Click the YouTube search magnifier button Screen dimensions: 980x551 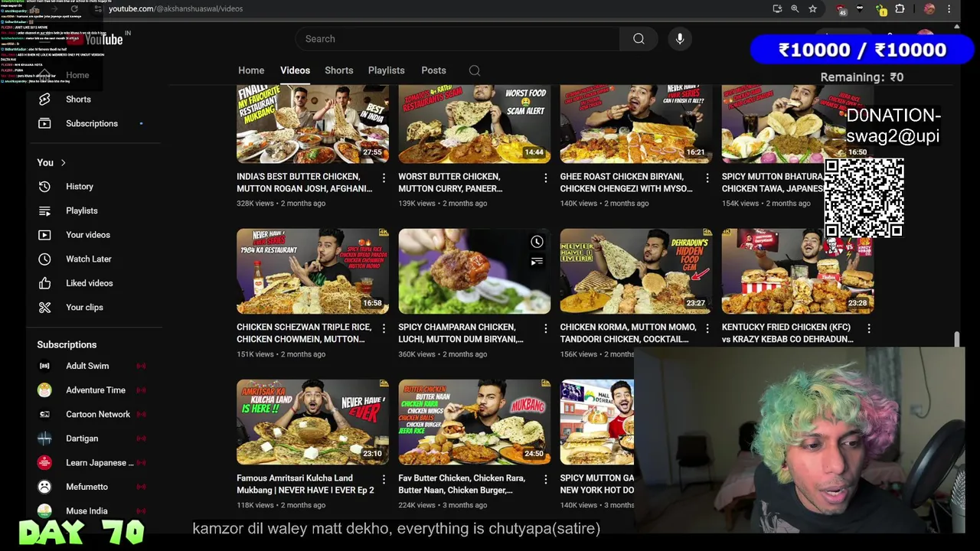click(639, 39)
